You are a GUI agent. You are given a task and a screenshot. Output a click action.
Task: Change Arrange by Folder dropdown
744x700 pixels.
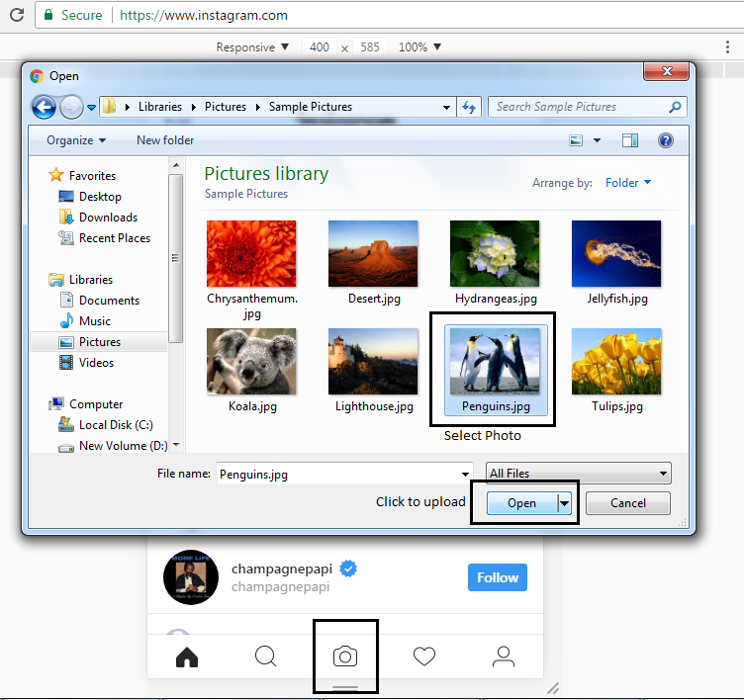click(x=628, y=183)
